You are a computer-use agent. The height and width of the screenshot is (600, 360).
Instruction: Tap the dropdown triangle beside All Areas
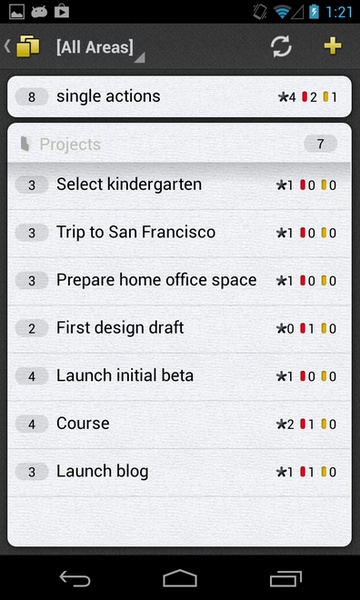point(140,57)
